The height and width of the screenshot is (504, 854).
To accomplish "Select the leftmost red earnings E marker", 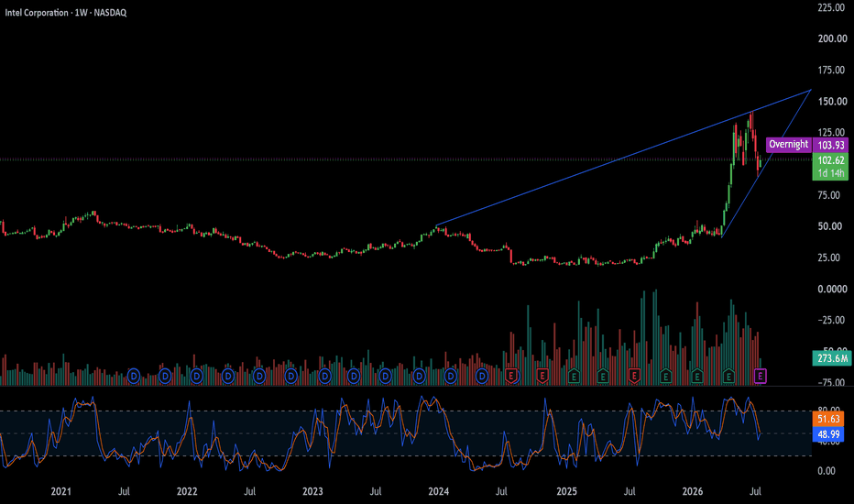I will point(511,376).
